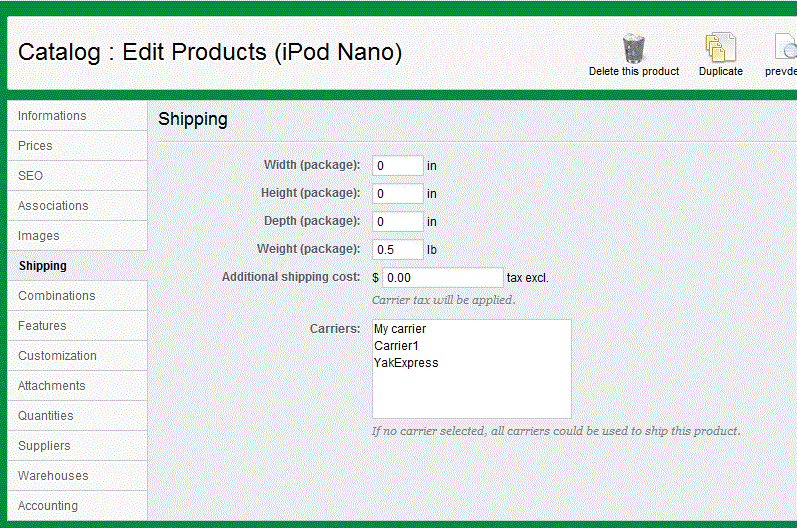Select My carrier in Carriers list
The height and width of the screenshot is (528, 797).
(400, 329)
